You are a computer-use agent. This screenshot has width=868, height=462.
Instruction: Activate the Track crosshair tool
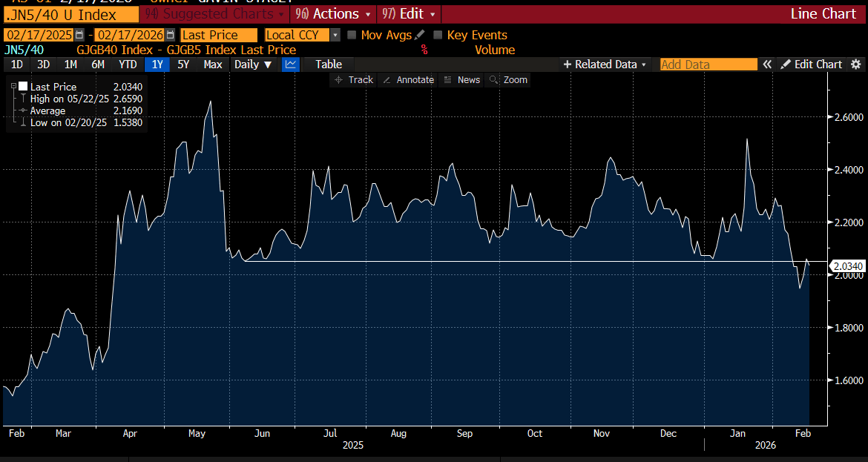(x=354, y=80)
